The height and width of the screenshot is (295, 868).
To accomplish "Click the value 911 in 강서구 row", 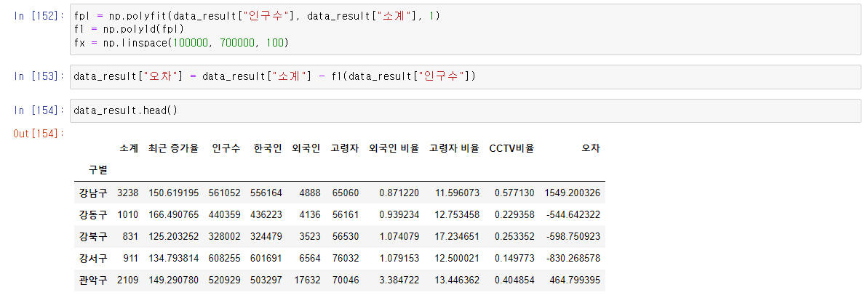I will click(x=130, y=258).
